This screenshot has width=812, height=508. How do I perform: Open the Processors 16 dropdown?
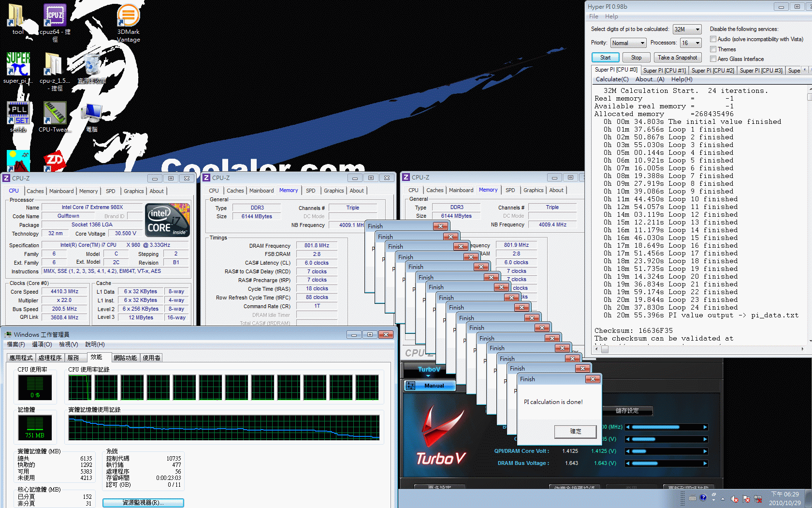coord(691,43)
